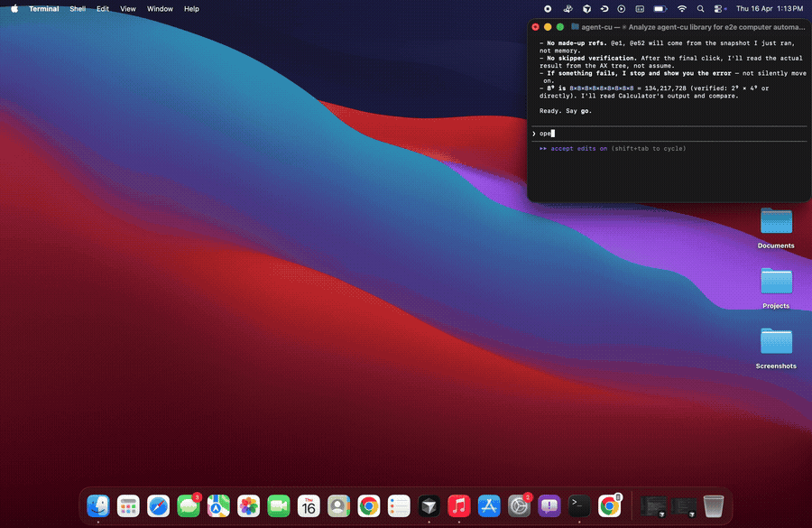The height and width of the screenshot is (528, 812).
Task: Open App Store in Dock
Action: click(x=489, y=505)
